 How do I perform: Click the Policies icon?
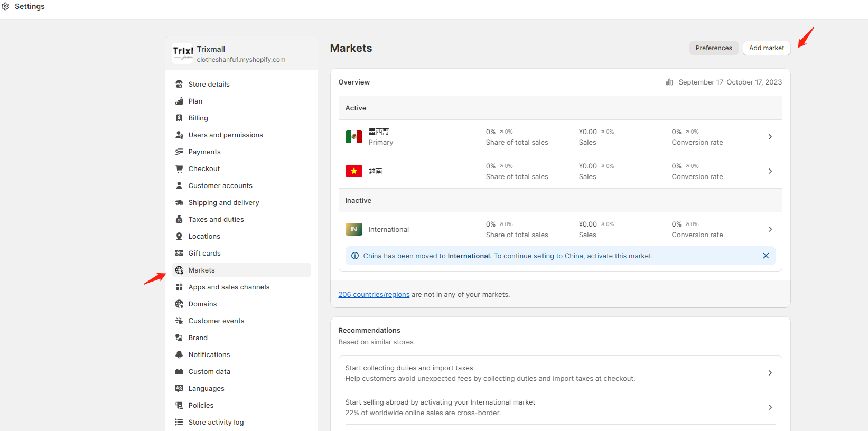coord(179,405)
